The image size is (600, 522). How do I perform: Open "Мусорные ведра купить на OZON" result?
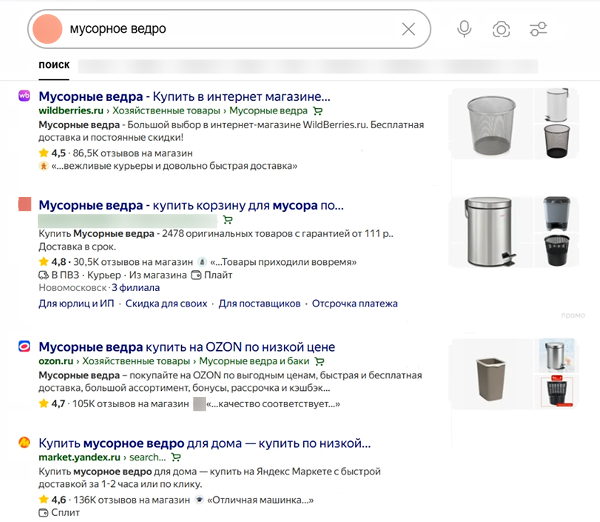(x=186, y=346)
